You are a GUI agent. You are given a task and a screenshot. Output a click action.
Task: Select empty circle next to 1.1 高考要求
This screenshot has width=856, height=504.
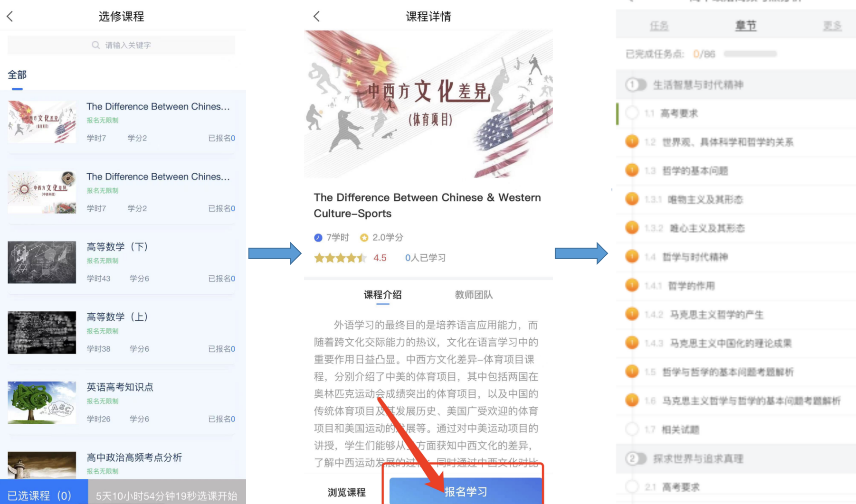pos(632,113)
